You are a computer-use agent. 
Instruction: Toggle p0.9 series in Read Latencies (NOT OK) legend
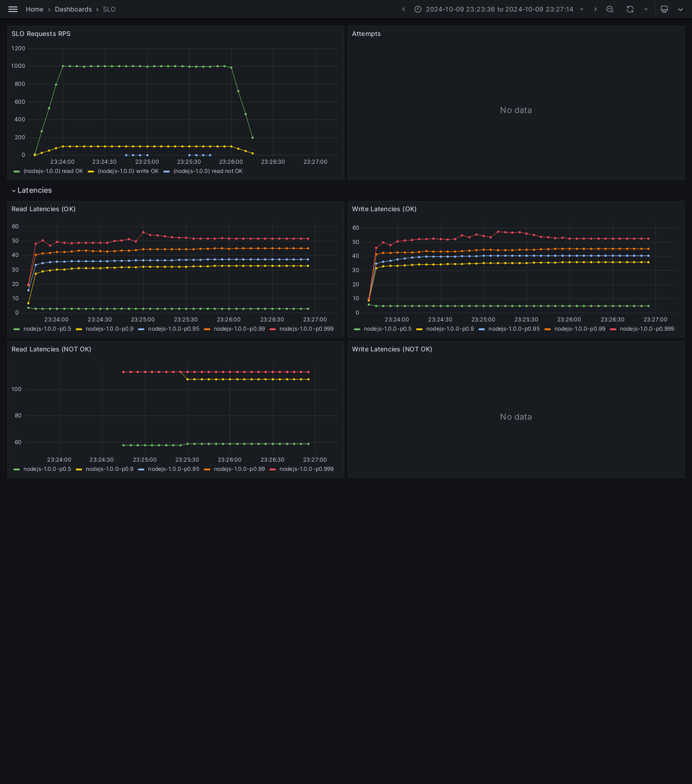pyautogui.click(x=109, y=469)
